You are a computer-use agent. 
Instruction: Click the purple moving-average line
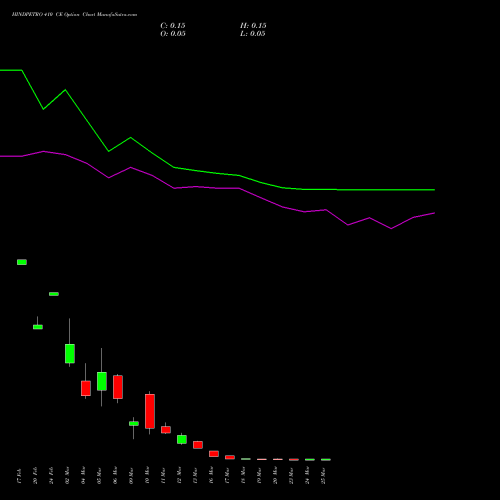(217, 188)
